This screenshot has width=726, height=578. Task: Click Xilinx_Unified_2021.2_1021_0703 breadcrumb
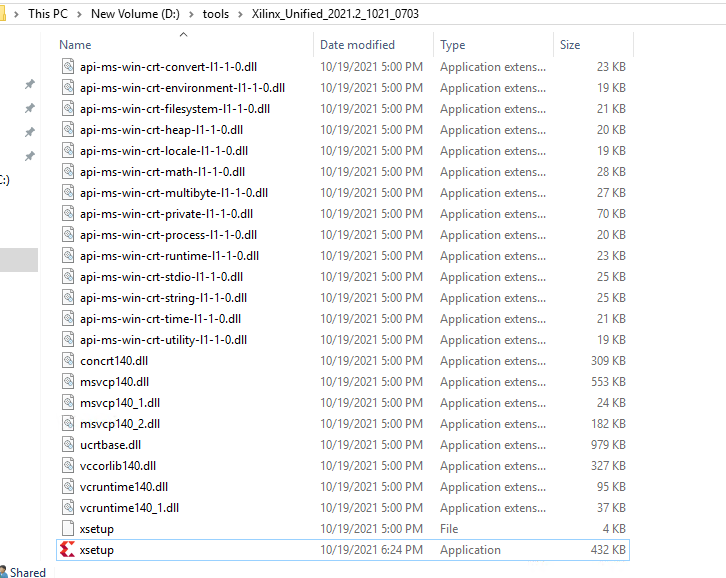335,14
